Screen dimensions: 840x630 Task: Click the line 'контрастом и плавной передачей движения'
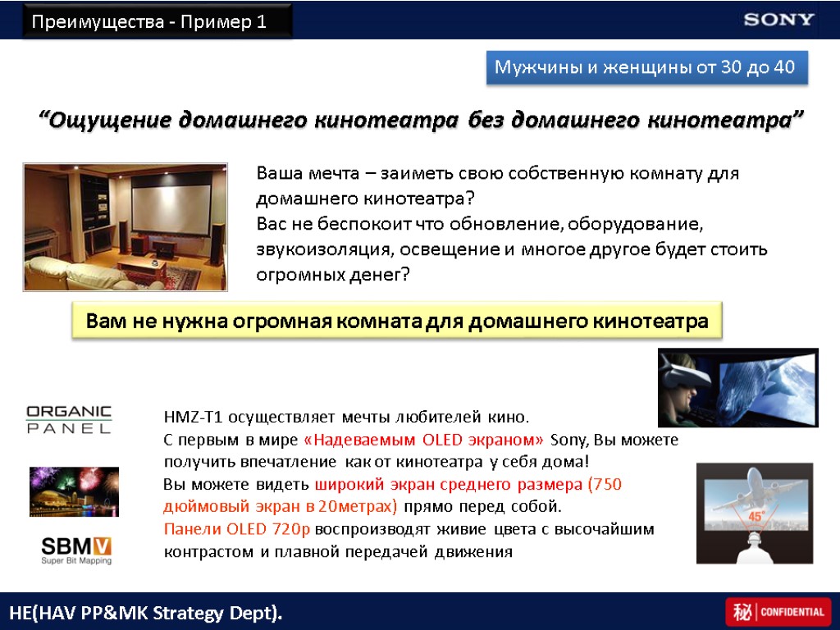(338, 552)
